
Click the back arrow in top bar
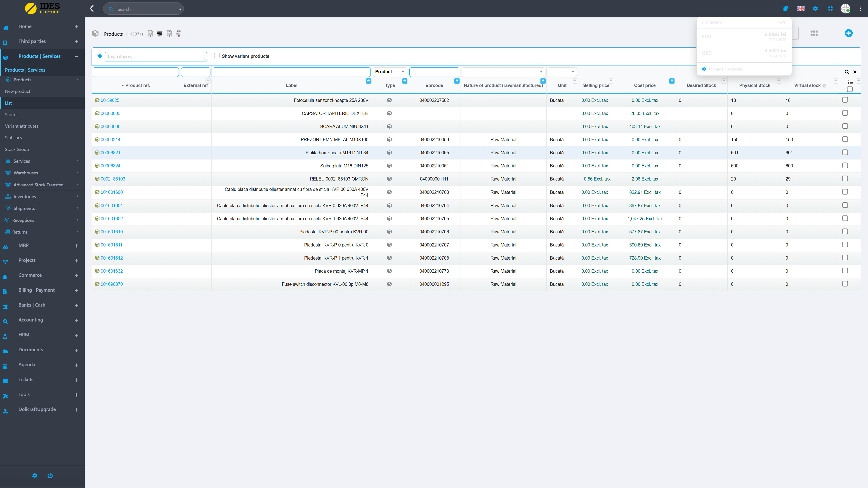(x=92, y=8)
